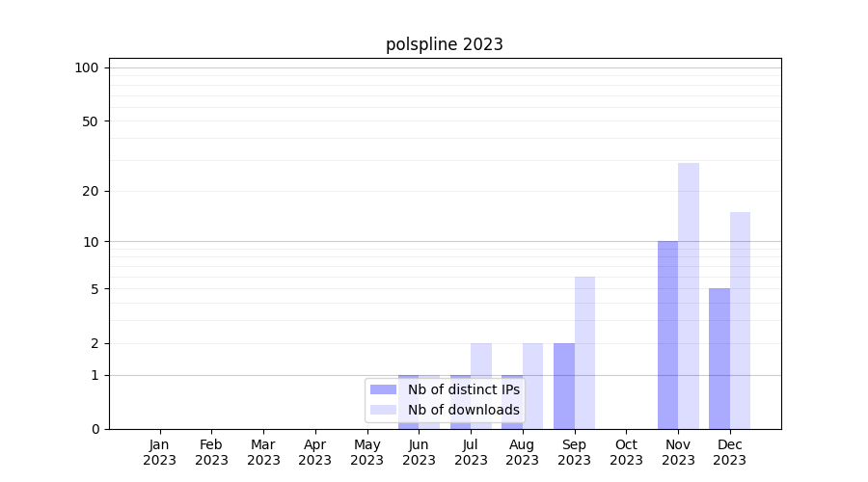Select the 'May 2023' x-axis label

pos(367,452)
